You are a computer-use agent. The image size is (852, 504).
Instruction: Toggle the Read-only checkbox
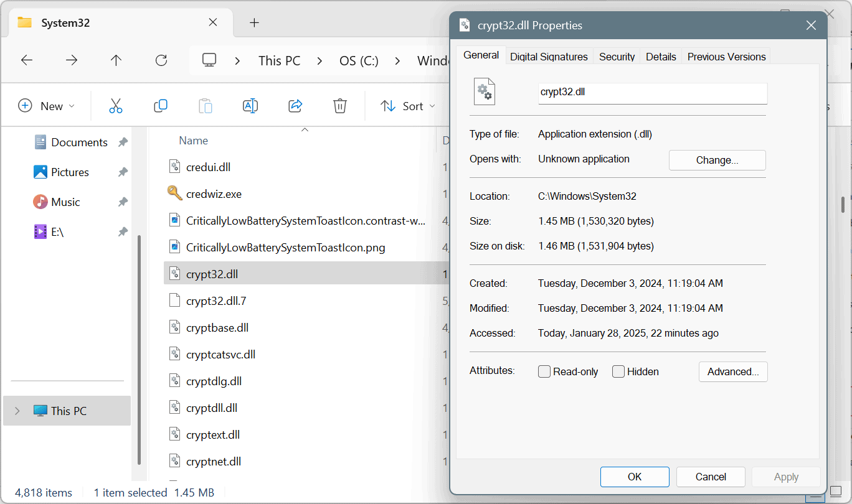(x=544, y=371)
